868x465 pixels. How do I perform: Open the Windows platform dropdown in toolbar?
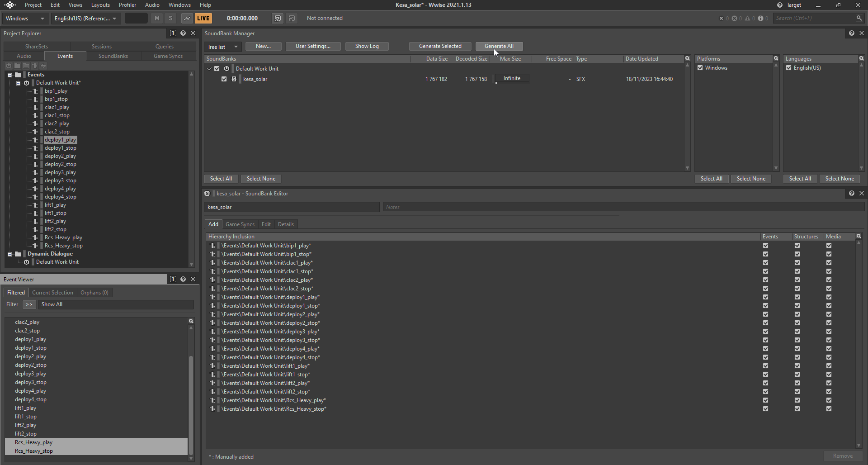[x=25, y=19]
